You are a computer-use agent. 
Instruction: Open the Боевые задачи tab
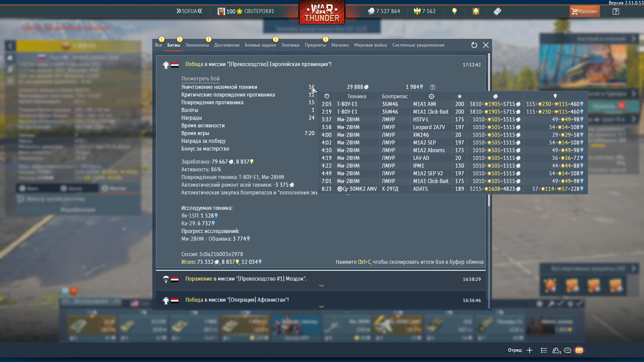pos(260,45)
